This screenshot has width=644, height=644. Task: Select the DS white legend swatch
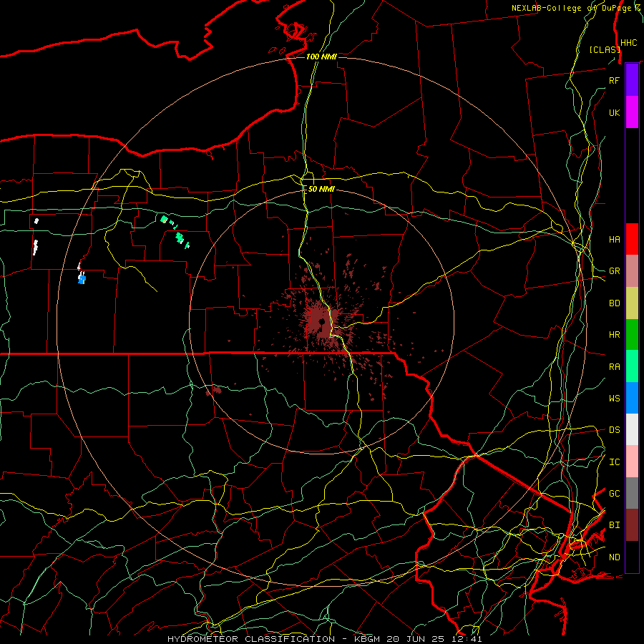pos(632,429)
